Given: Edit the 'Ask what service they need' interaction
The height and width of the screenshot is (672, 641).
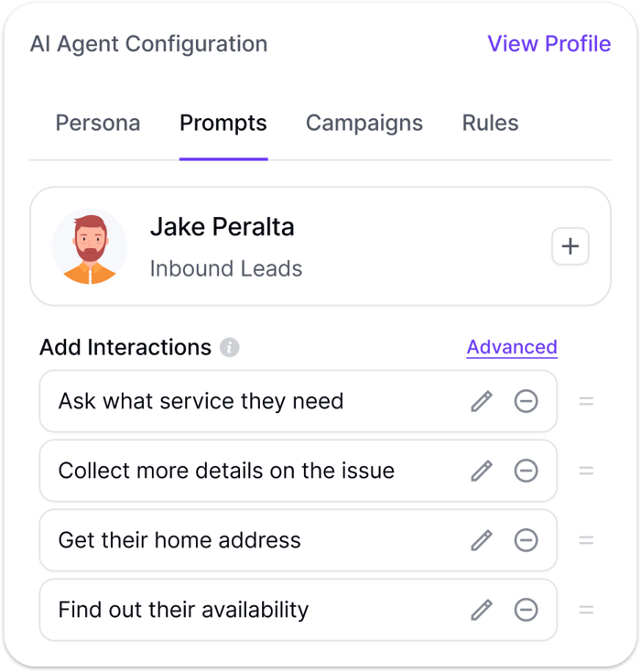Looking at the screenshot, I should (x=482, y=401).
